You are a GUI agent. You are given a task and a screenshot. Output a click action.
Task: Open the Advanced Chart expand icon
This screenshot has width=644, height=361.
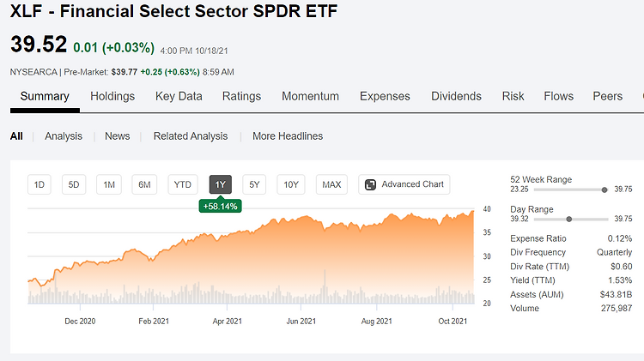[370, 184]
